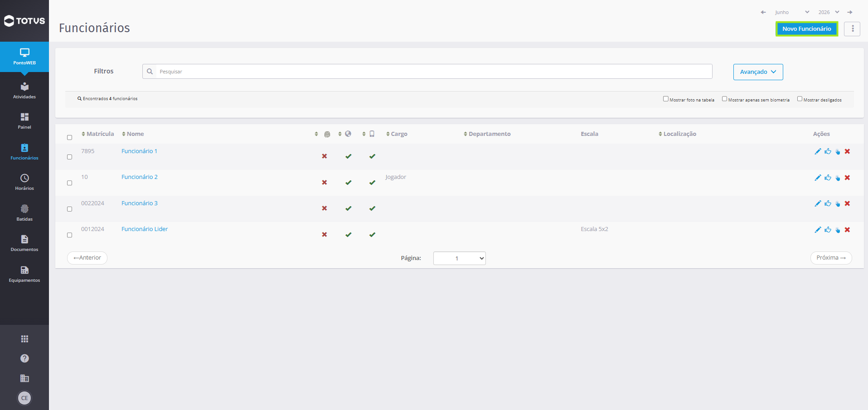Delete Funcionário 2 with red X
The image size is (868, 410).
click(x=847, y=178)
